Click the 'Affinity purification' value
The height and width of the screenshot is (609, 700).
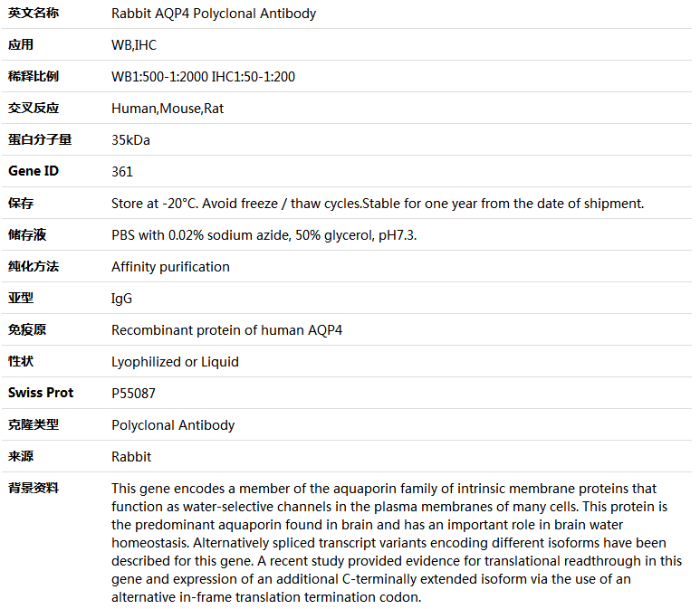click(170, 267)
